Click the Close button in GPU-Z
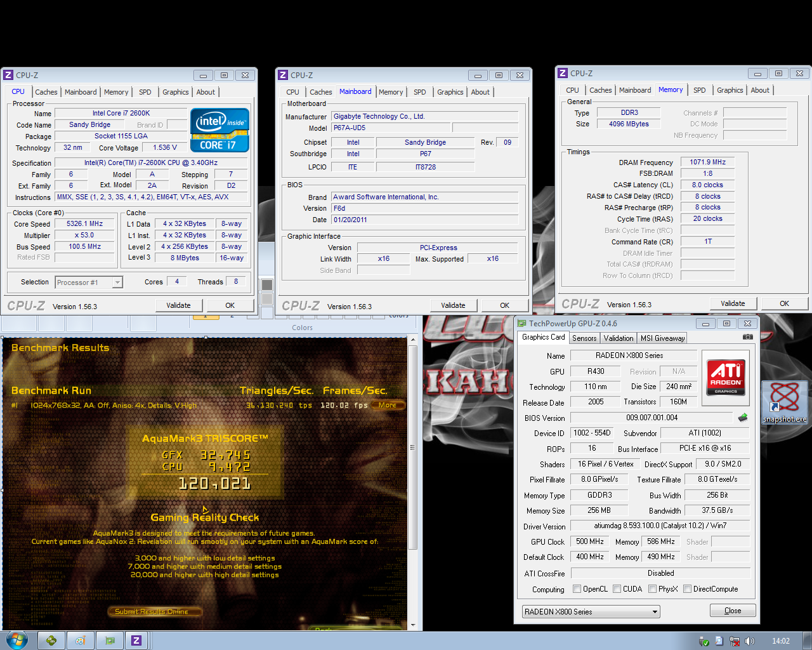 point(733,611)
